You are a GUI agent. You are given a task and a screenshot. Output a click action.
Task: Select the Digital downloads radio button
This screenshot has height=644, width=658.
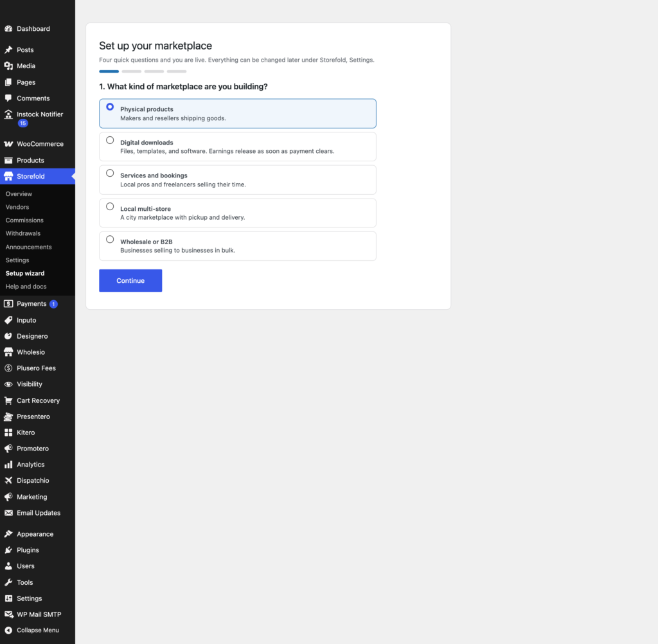(110, 140)
